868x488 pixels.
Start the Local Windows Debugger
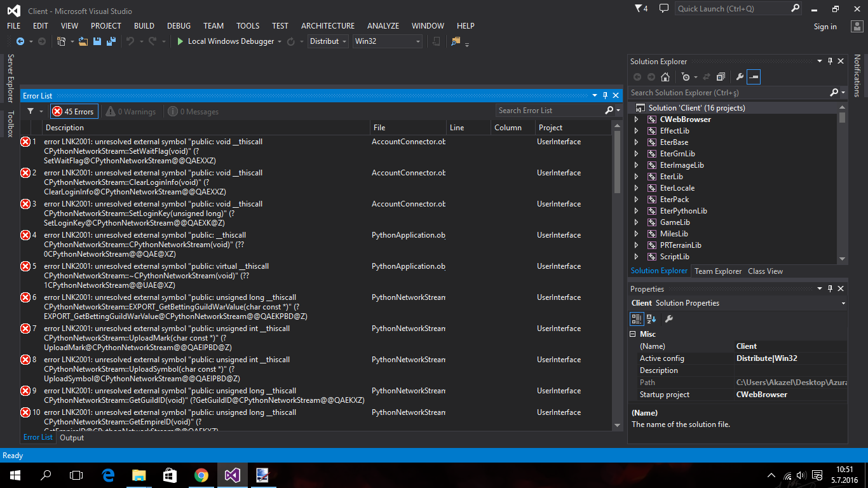(225, 41)
